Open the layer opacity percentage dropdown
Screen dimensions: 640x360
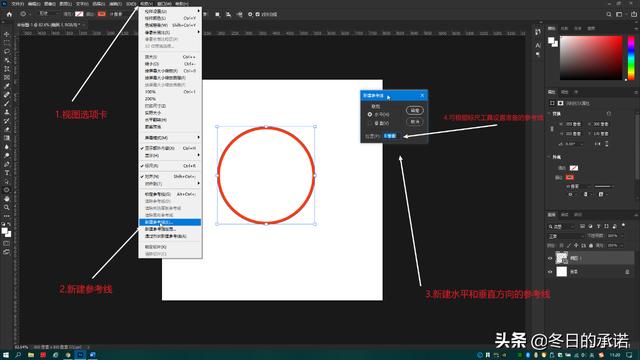coord(613,236)
